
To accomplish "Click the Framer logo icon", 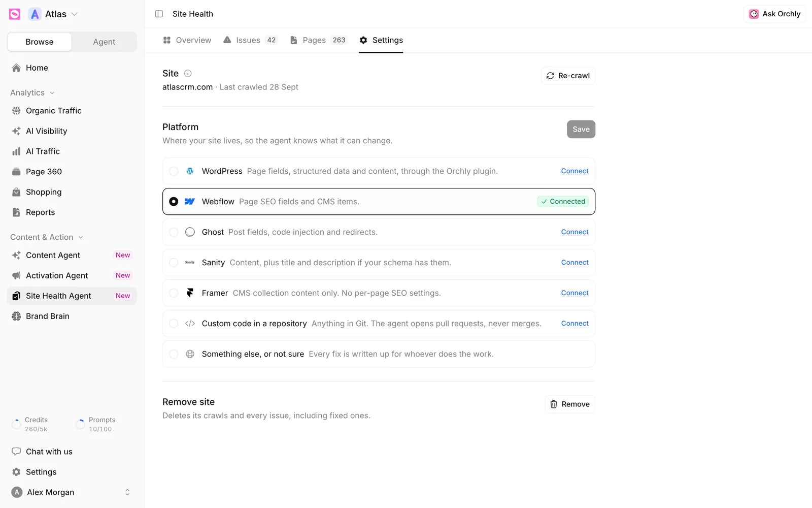I will point(190,293).
